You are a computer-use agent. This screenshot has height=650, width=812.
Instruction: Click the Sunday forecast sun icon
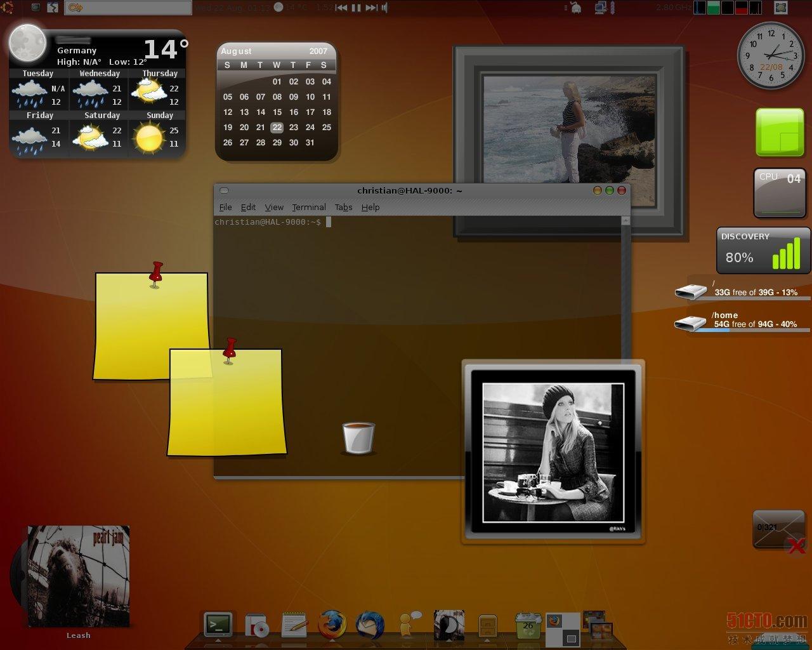click(150, 137)
